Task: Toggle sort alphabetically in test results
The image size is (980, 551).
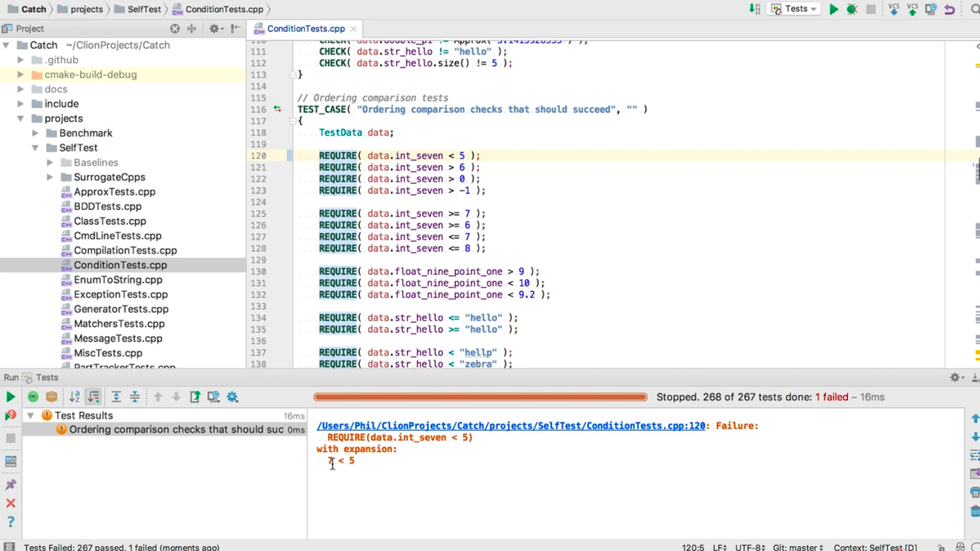Action: click(x=74, y=397)
